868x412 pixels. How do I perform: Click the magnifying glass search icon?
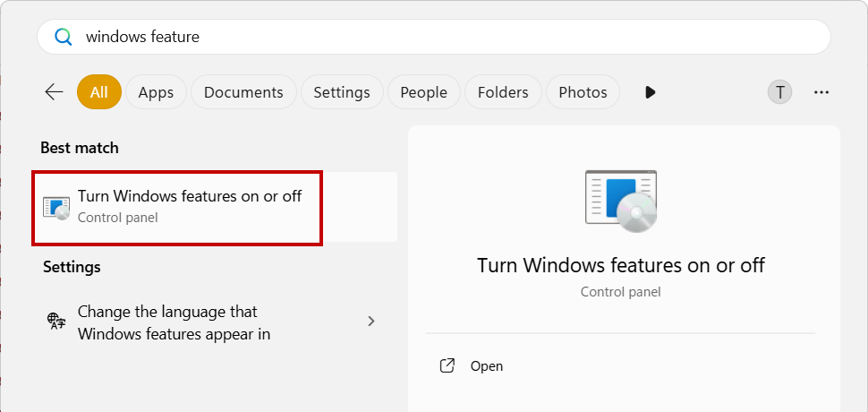click(64, 37)
